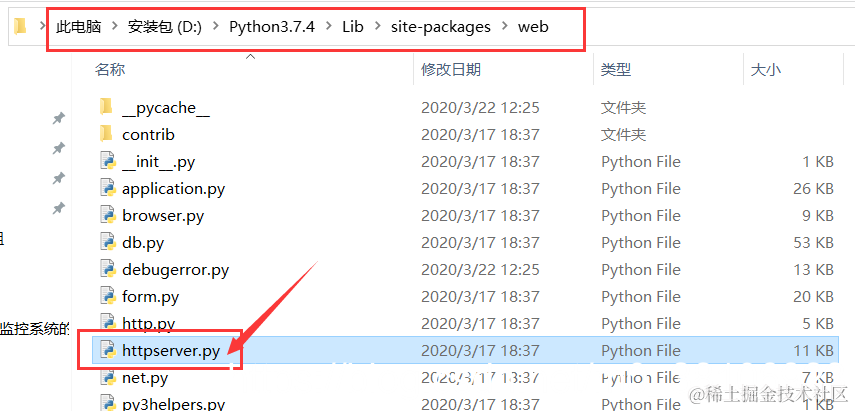855x411 pixels.
Task: Click the web segment in address bar
Action: (x=533, y=26)
